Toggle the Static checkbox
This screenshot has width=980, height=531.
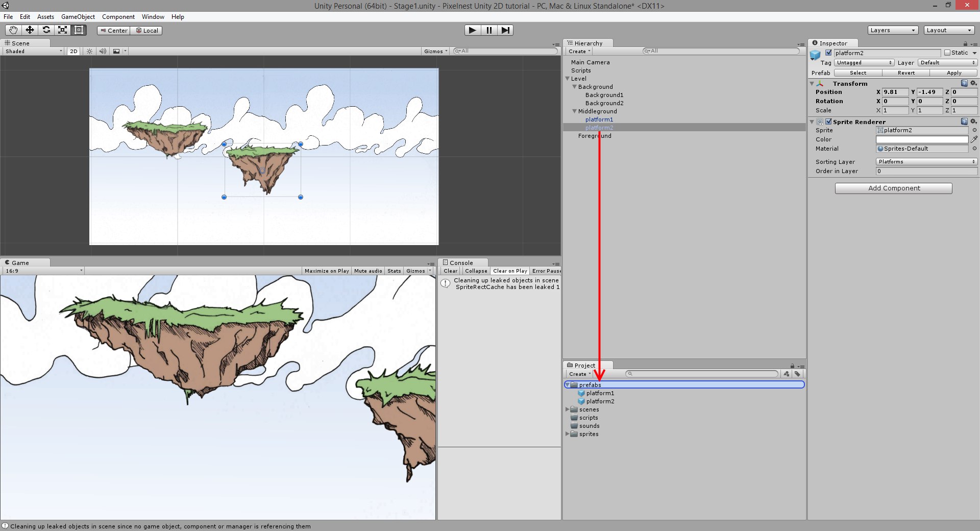(947, 53)
